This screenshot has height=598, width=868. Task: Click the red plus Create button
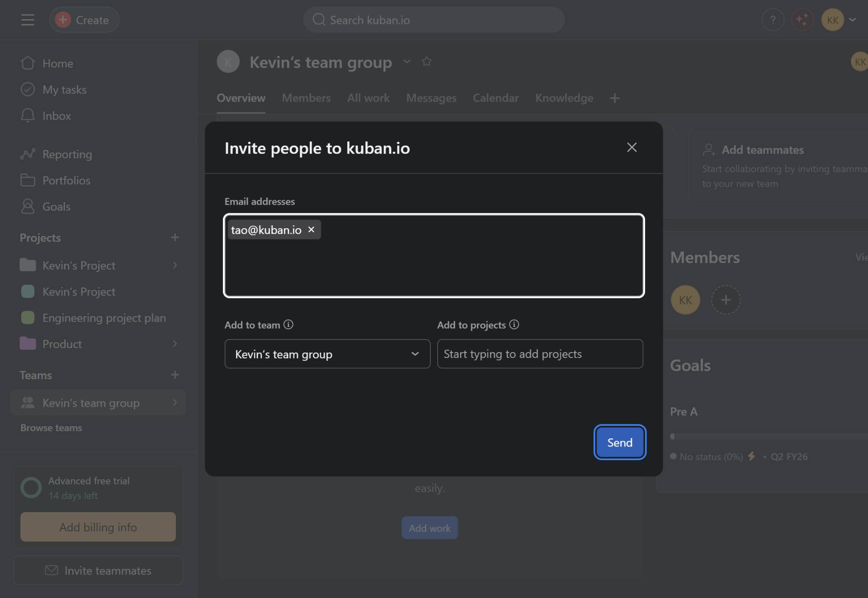84,20
